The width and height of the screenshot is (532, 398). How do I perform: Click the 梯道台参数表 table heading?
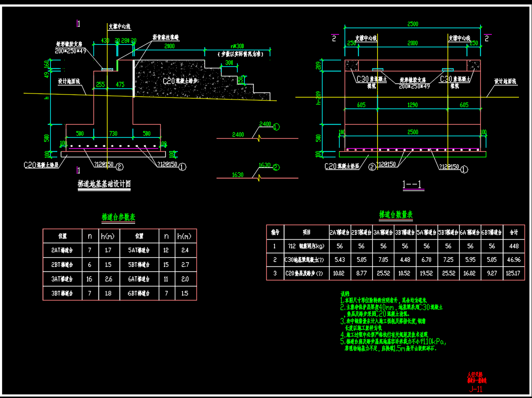coord(119,218)
